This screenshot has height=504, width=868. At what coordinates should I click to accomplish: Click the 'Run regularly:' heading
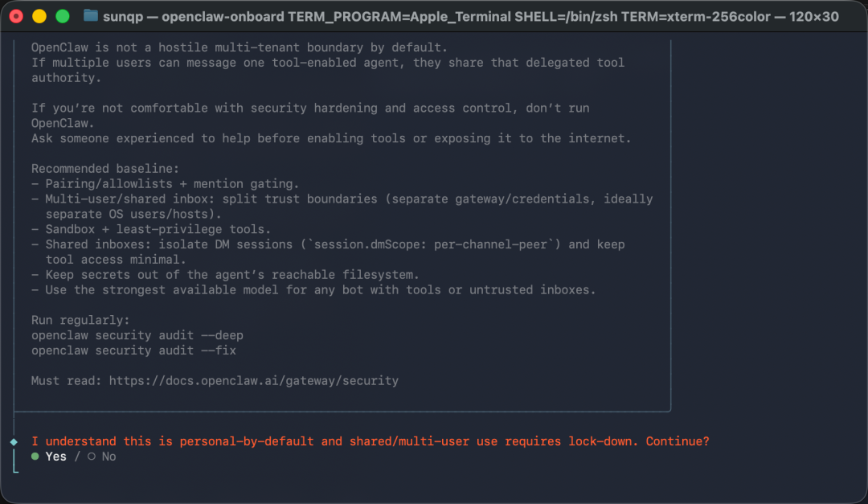80,320
